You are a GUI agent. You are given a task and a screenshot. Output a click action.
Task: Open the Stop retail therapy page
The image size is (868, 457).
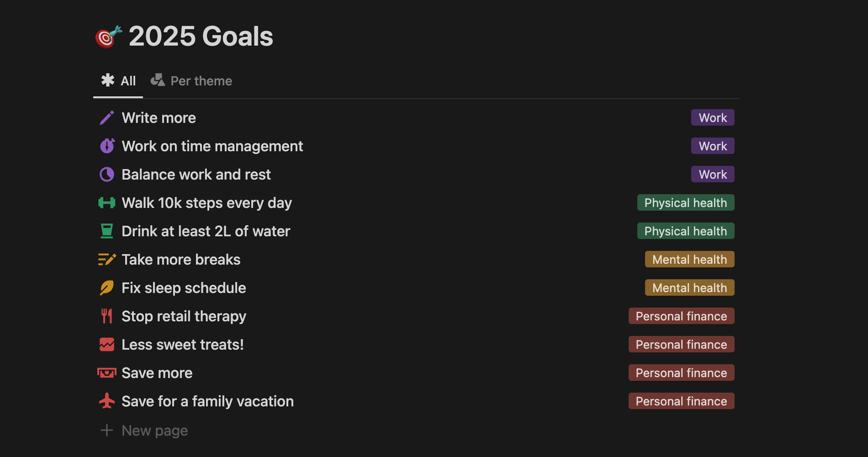[x=184, y=316]
